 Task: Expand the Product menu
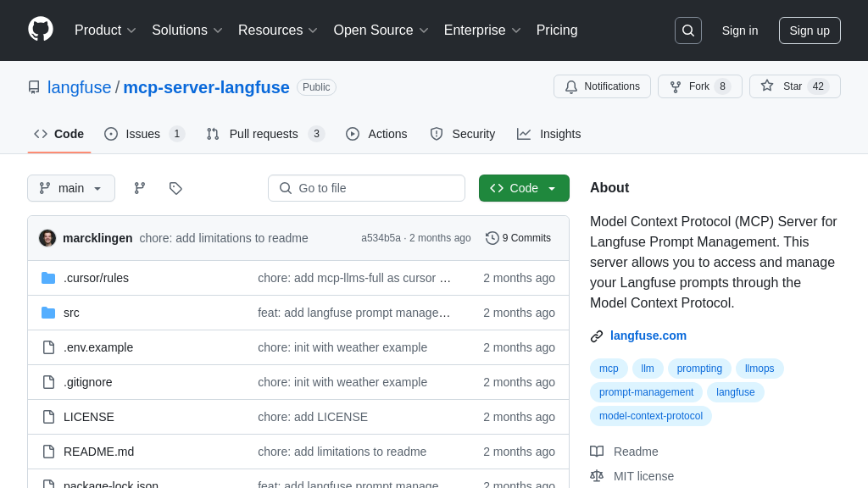pyautogui.click(x=105, y=30)
